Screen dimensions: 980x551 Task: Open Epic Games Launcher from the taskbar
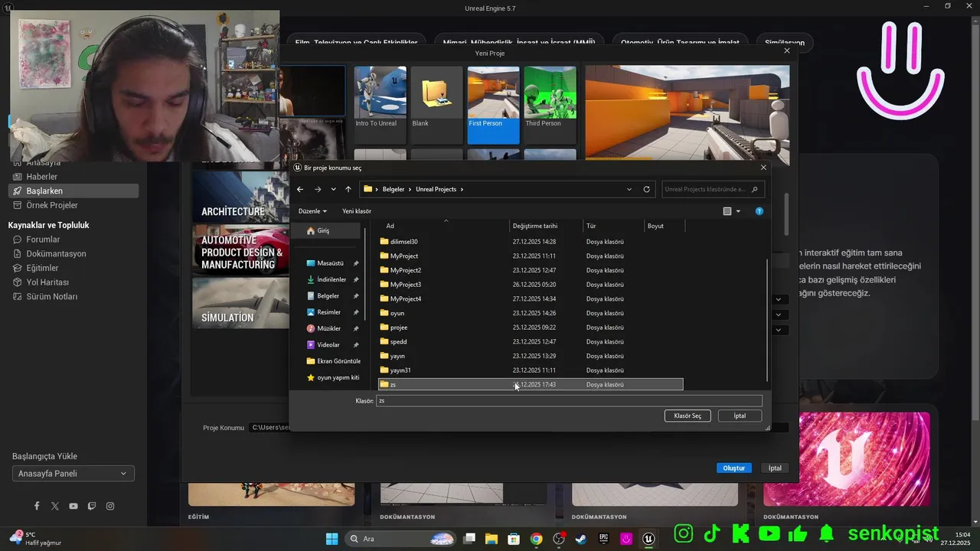604,539
